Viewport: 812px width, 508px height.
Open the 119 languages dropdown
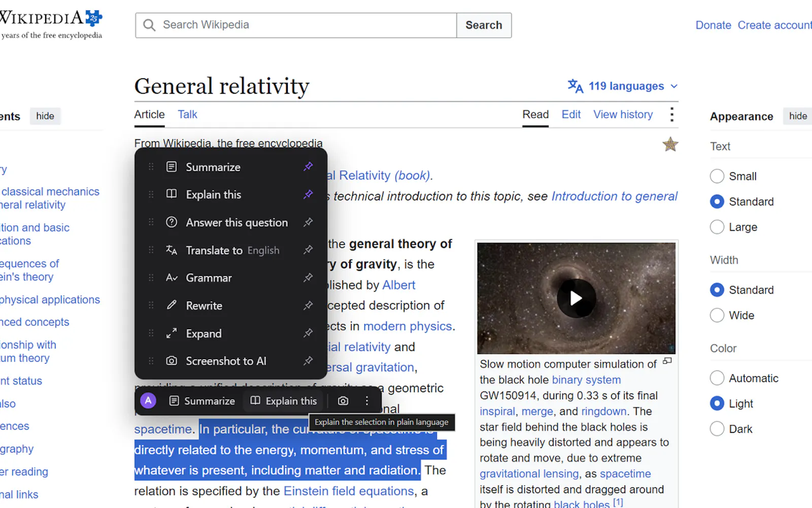pyautogui.click(x=623, y=86)
